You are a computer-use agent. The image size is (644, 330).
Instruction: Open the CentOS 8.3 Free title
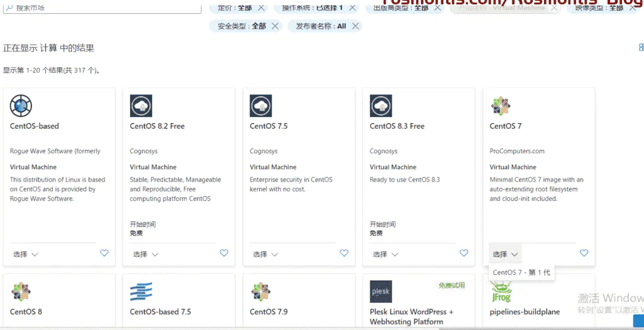397,126
